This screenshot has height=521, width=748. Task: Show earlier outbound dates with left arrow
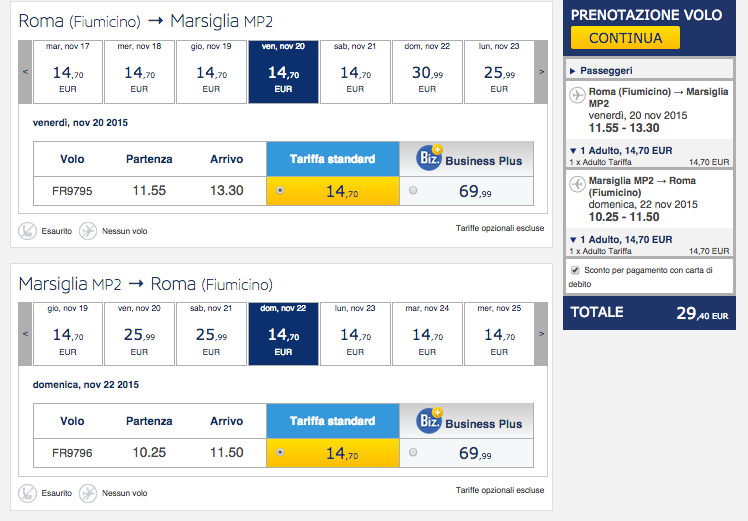click(26, 71)
